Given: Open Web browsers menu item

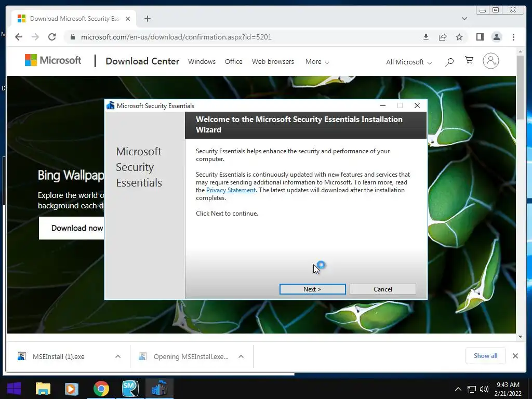Looking at the screenshot, I should [273, 62].
